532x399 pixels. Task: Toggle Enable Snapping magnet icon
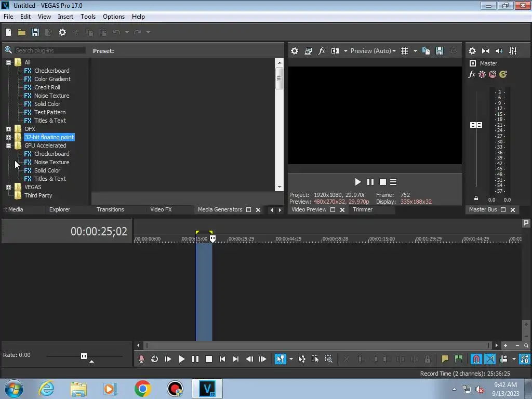point(476,359)
